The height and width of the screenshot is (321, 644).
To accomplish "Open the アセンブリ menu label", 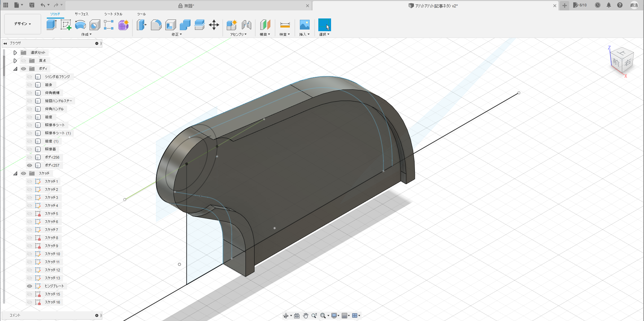I will [238, 35].
